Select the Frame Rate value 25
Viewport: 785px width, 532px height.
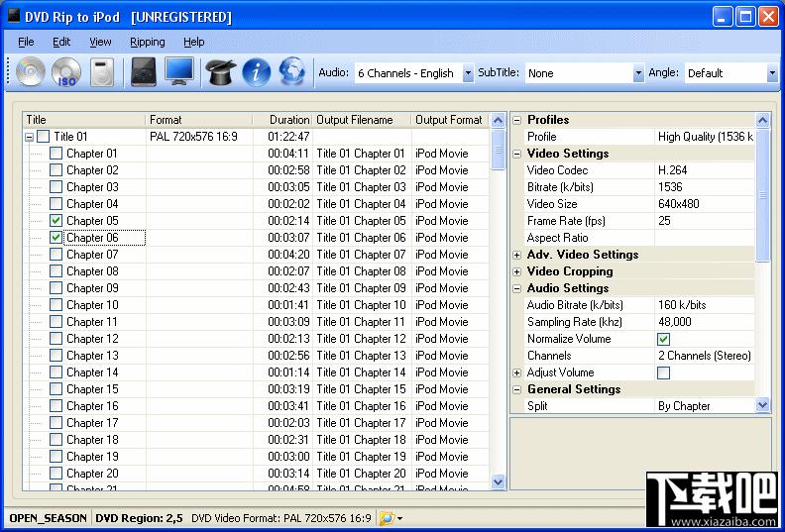705,221
